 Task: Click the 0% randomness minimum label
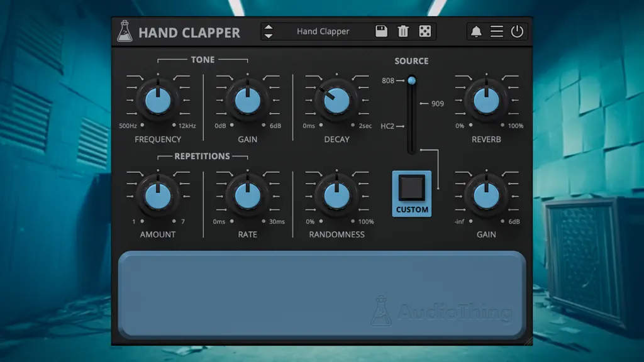coord(310,222)
